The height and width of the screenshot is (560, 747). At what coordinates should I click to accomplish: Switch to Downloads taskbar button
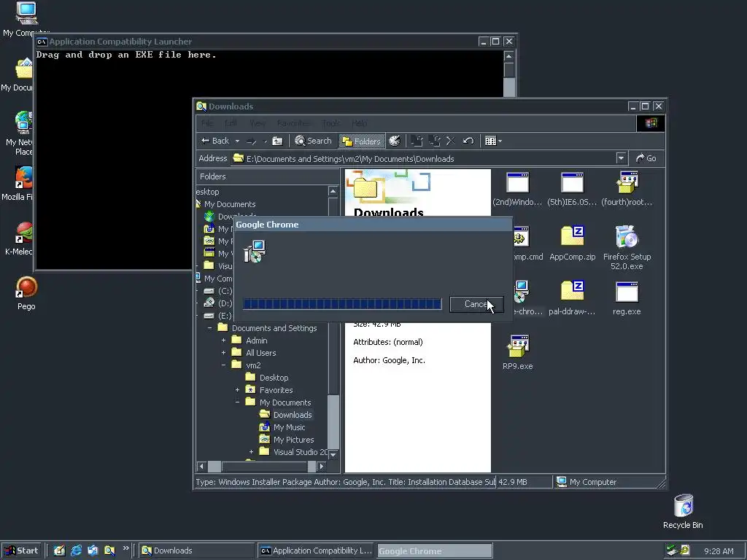197,551
